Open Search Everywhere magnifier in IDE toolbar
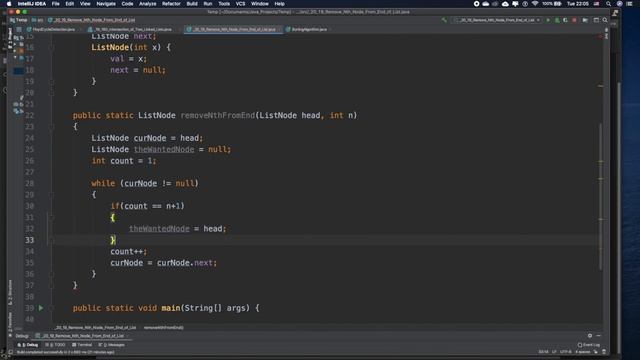 click(605, 20)
